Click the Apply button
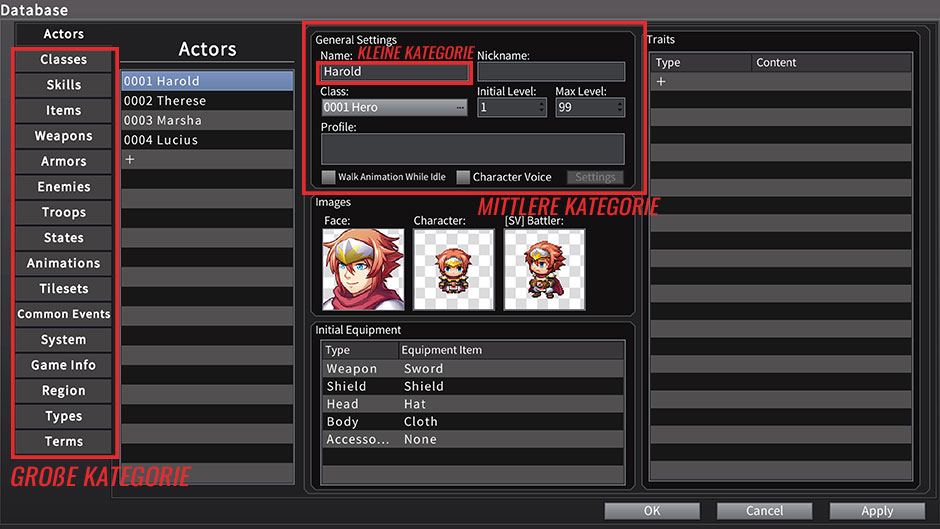The height and width of the screenshot is (529, 940). (x=877, y=511)
